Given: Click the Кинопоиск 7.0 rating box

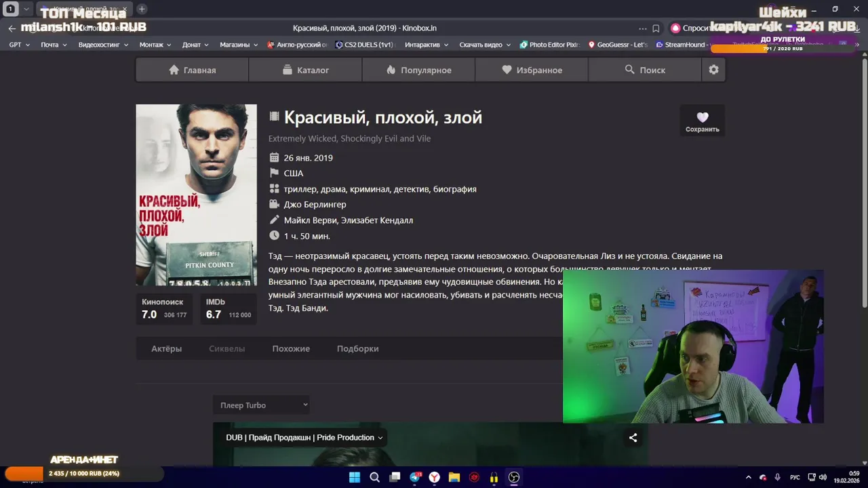Looking at the screenshot, I should click(x=164, y=308).
